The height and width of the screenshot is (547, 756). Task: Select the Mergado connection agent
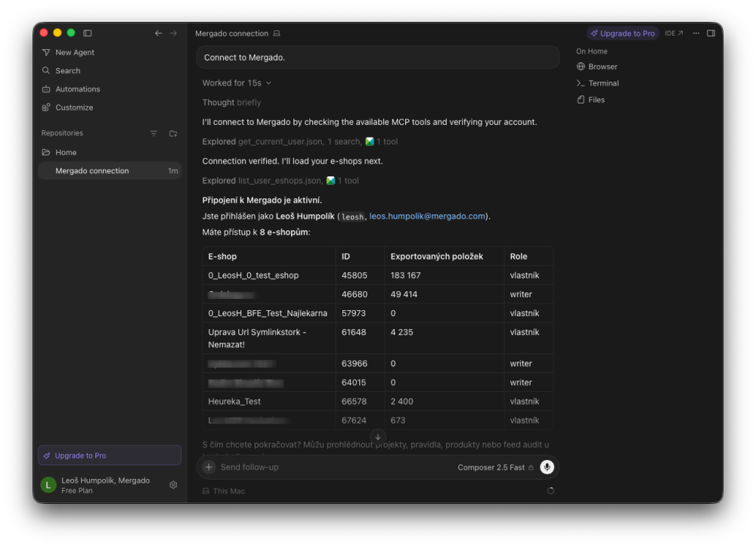(110, 171)
